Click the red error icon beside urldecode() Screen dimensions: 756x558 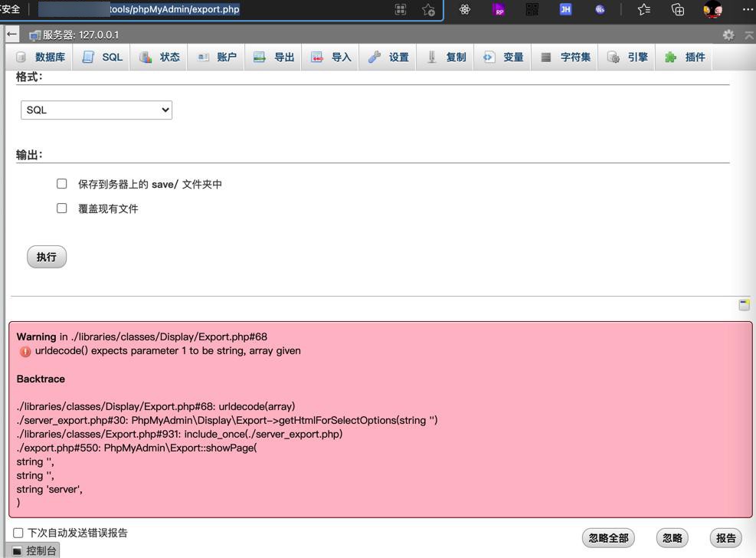[x=25, y=352]
